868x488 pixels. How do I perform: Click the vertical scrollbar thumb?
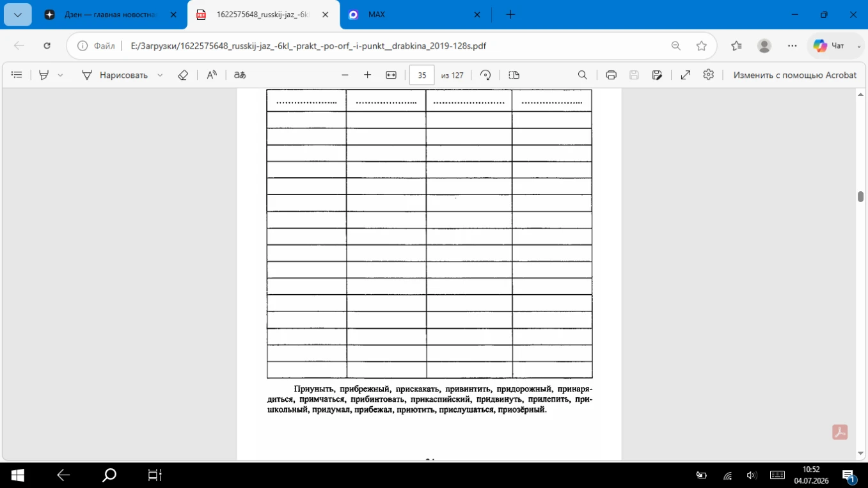click(861, 196)
